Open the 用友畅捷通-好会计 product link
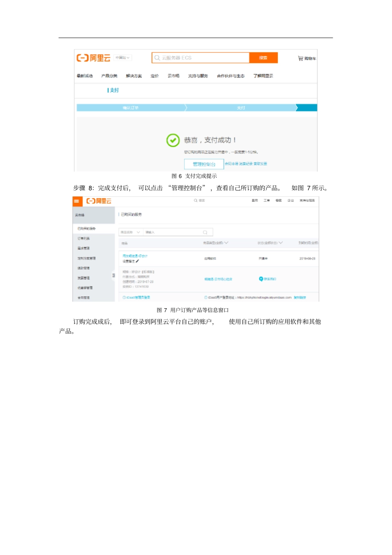 pyautogui.click(x=135, y=256)
